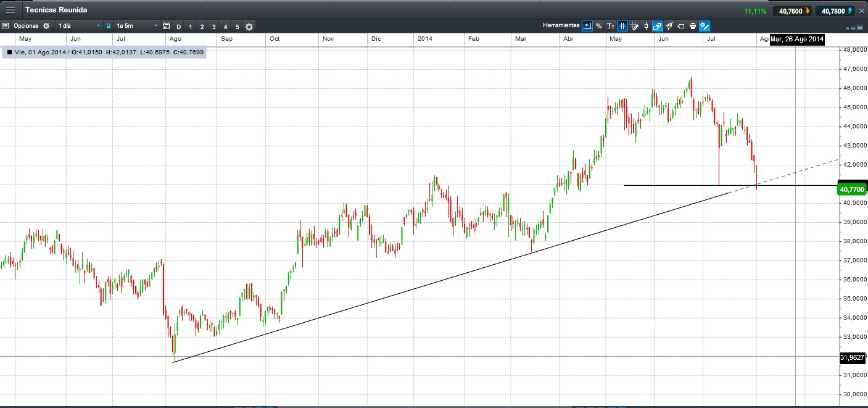Print the chart using the printer icon
The image size is (868, 408).
click(x=693, y=26)
